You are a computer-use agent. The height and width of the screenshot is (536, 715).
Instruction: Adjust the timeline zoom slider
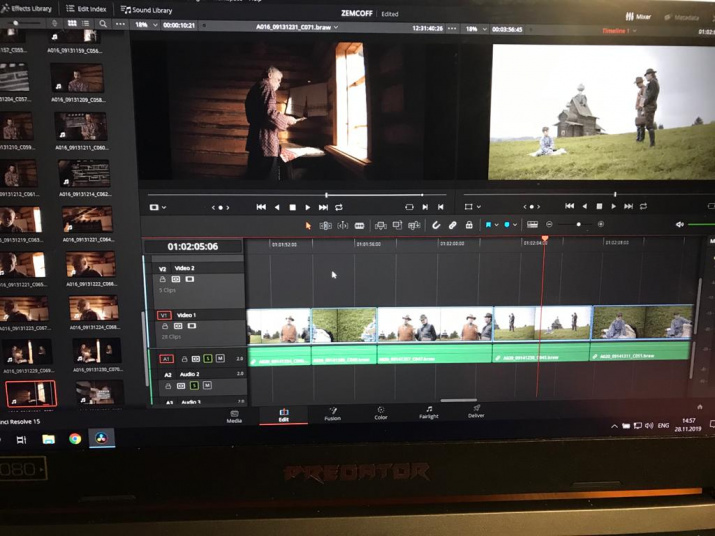(x=577, y=225)
